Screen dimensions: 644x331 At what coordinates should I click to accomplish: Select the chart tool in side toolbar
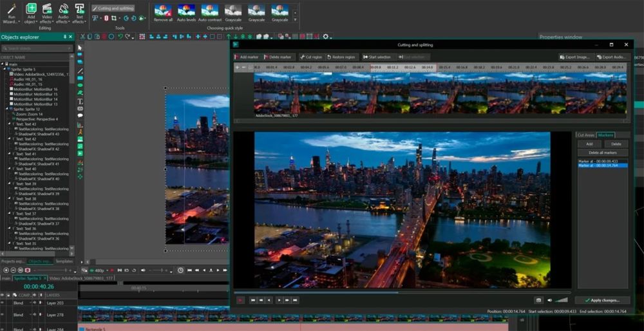(x=80, y=124)
